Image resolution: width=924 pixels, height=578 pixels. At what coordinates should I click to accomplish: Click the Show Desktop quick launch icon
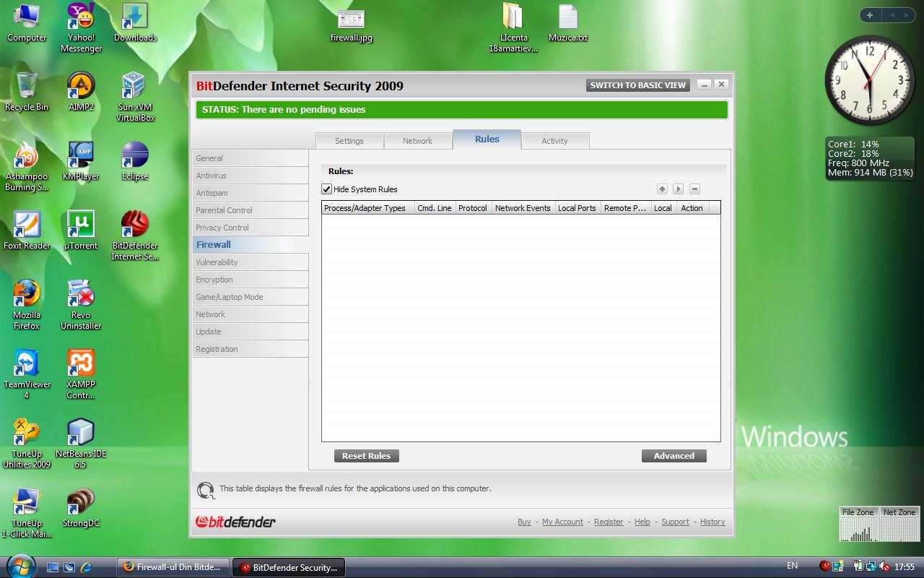(53, 567)
